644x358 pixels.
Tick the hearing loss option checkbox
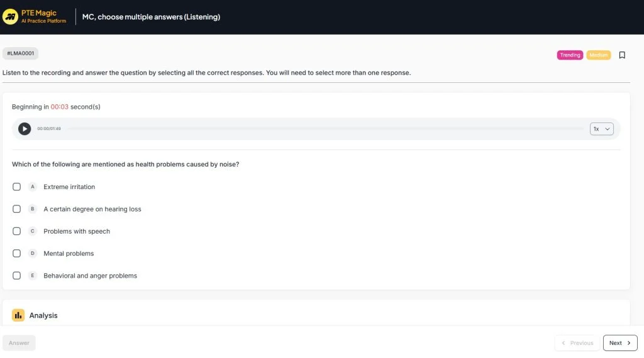click(17, 209)
